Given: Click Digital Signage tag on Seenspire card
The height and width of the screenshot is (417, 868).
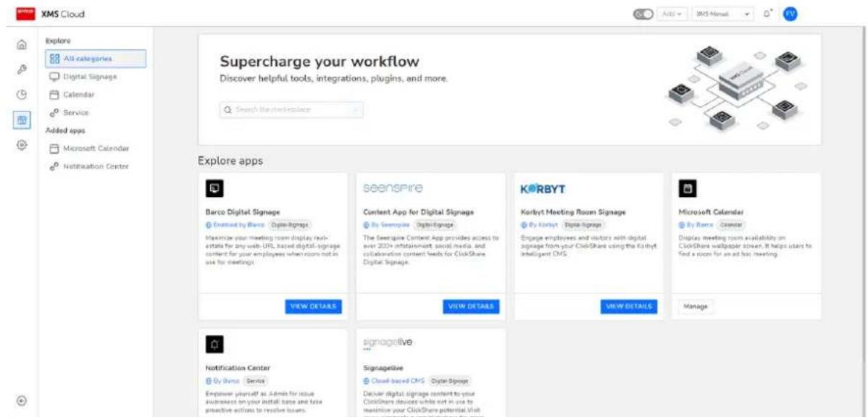Looking at the screenshot, I should click(x=435, y=225).
